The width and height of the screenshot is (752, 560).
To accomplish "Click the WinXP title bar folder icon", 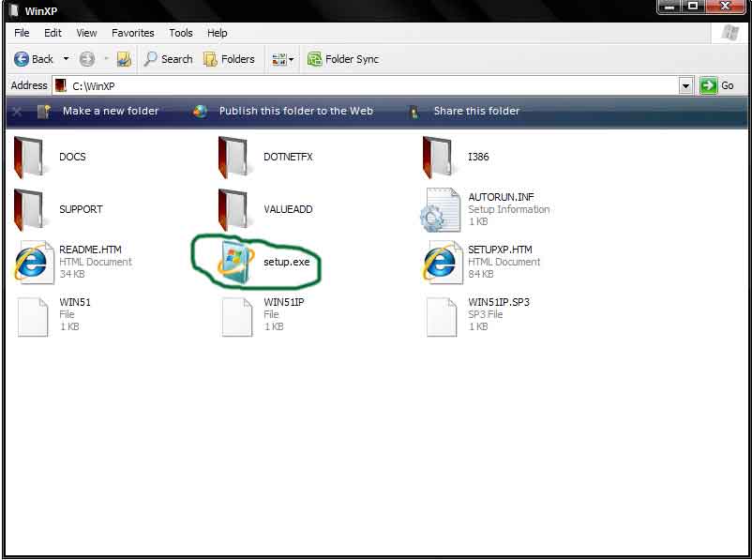I will tap(14, 10).
